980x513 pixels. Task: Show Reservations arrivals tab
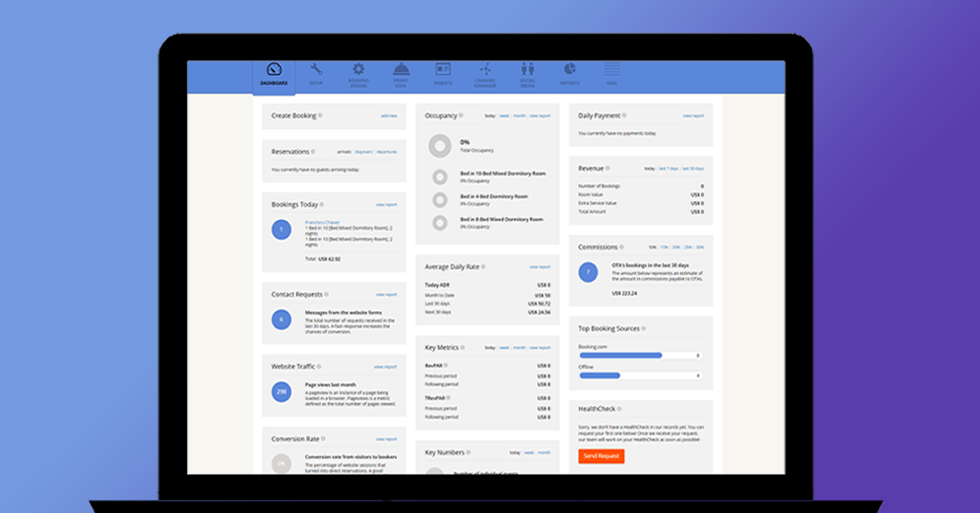[344, 152]
